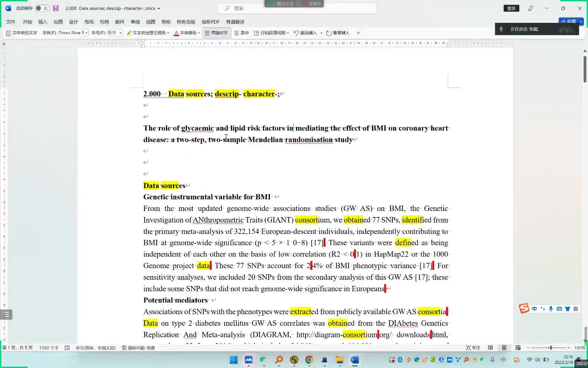
Task: Open the 设计 tab
Action: click(73, 22)
